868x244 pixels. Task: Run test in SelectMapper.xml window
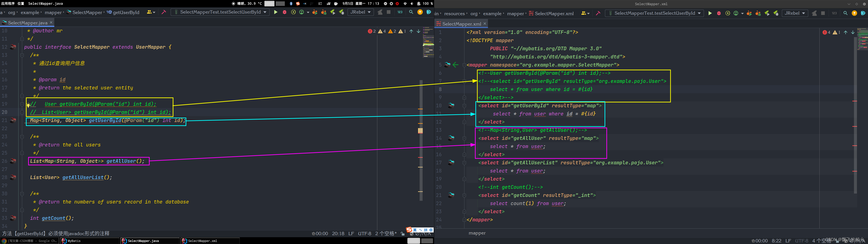(710, 13)
